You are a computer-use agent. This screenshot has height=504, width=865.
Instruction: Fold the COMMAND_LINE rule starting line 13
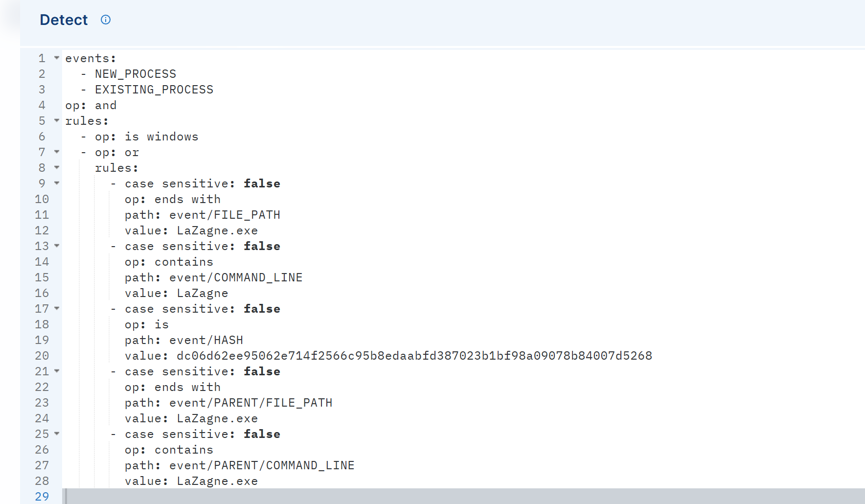(x=57, y=246)
